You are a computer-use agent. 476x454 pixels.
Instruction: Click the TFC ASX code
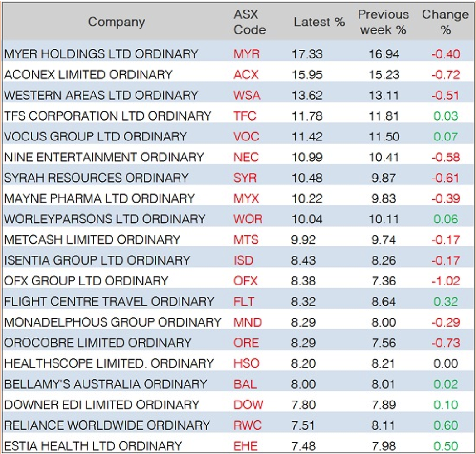point(245,116)
